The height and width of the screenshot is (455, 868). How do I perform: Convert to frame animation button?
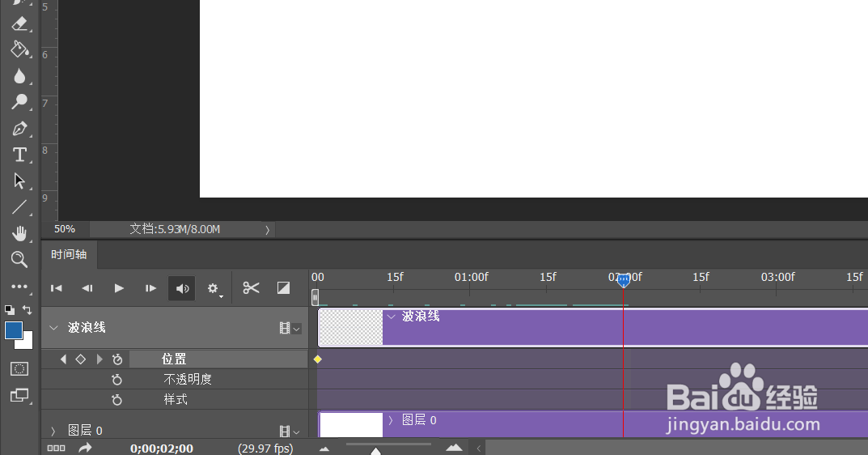pos(56,448)
